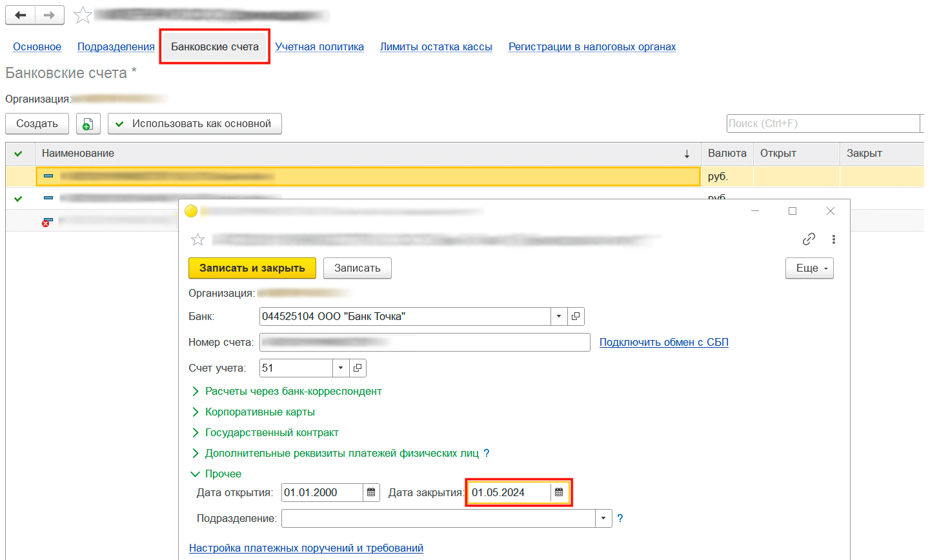Expand the Банк dropdown list

(559, 316)
